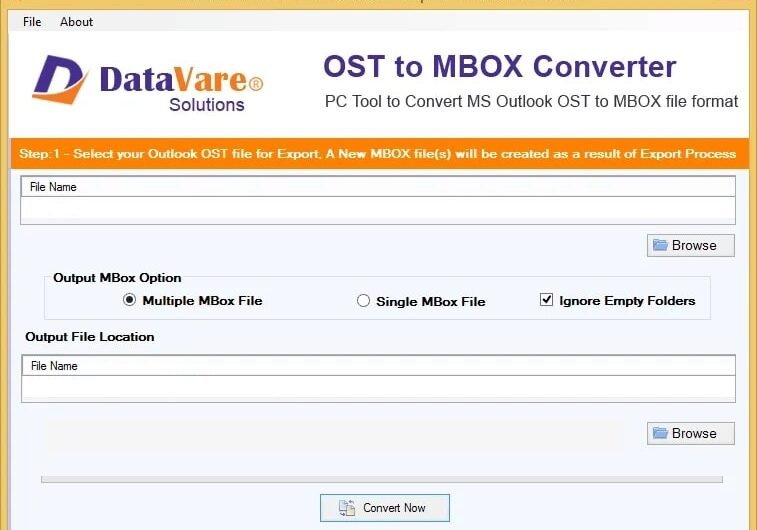
Task: Click File Name header in the source list
Action: pyautogui.click(x=53, y=187)
